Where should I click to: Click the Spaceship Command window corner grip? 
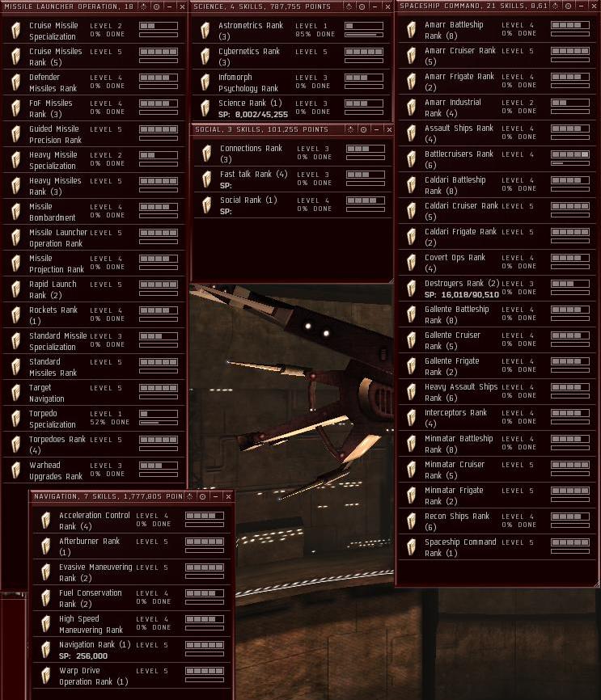coord(596,584)
